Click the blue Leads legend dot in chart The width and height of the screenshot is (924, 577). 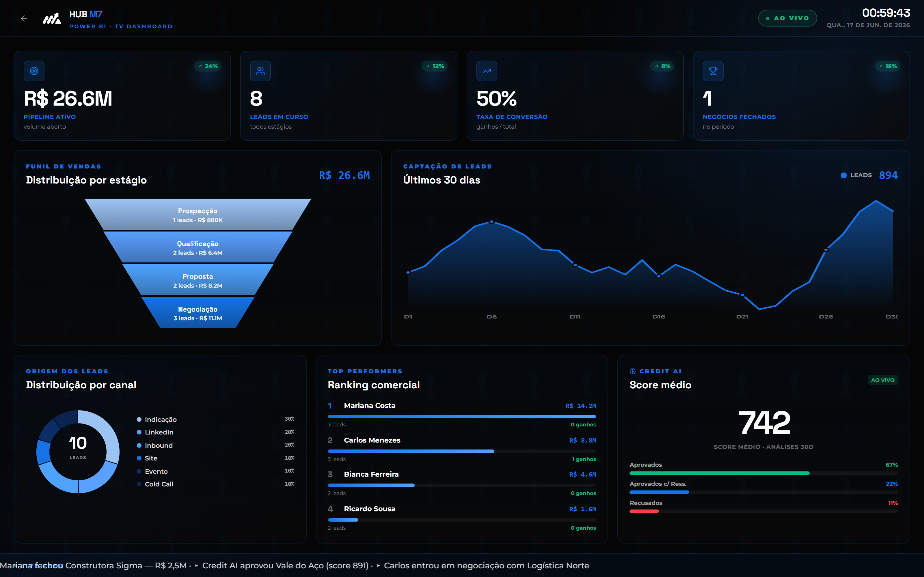pyautogui.click(x=843, y=175)
